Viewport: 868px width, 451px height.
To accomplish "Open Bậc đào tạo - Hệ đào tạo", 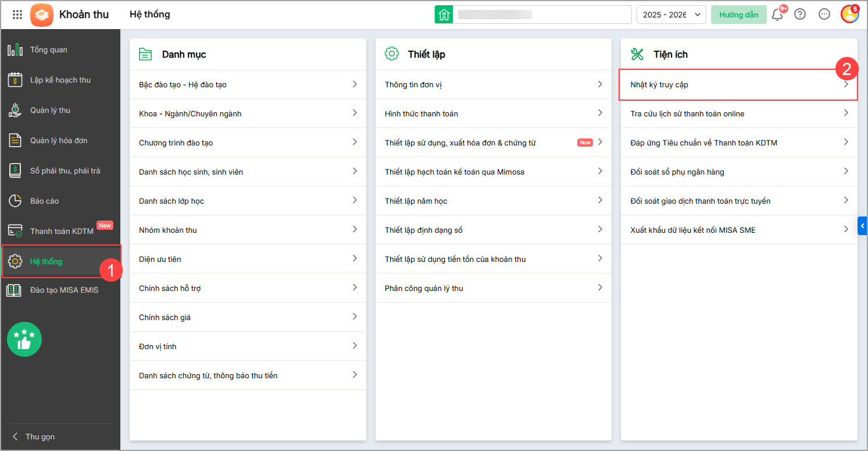I will pos(248,84).
